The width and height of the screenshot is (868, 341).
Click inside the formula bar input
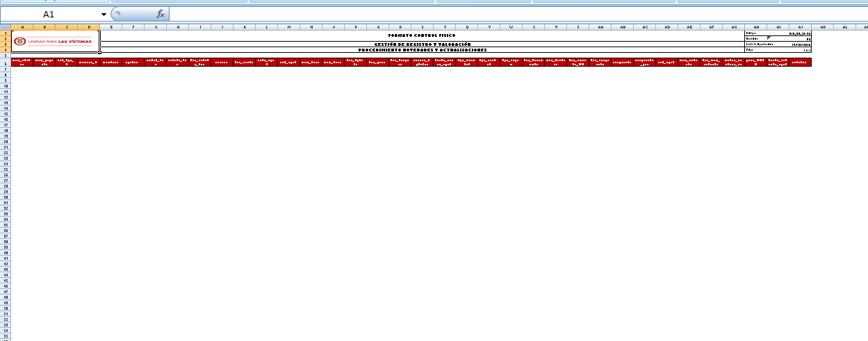tap(518, 14)
